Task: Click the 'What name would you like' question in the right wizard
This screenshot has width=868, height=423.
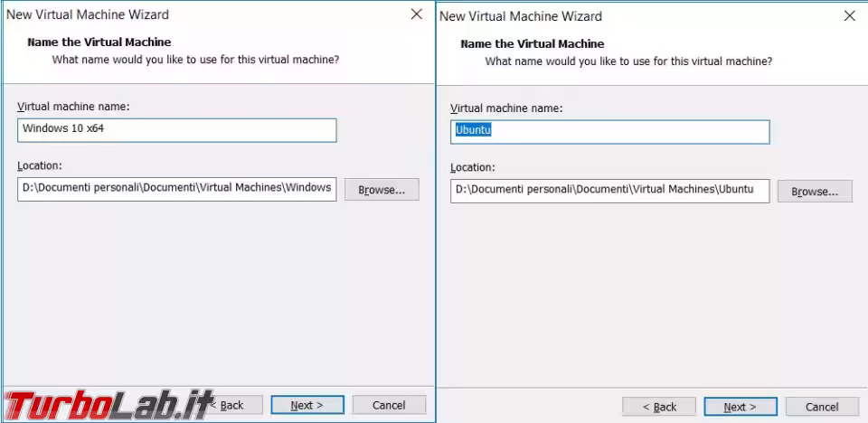Action: [628, 61]
